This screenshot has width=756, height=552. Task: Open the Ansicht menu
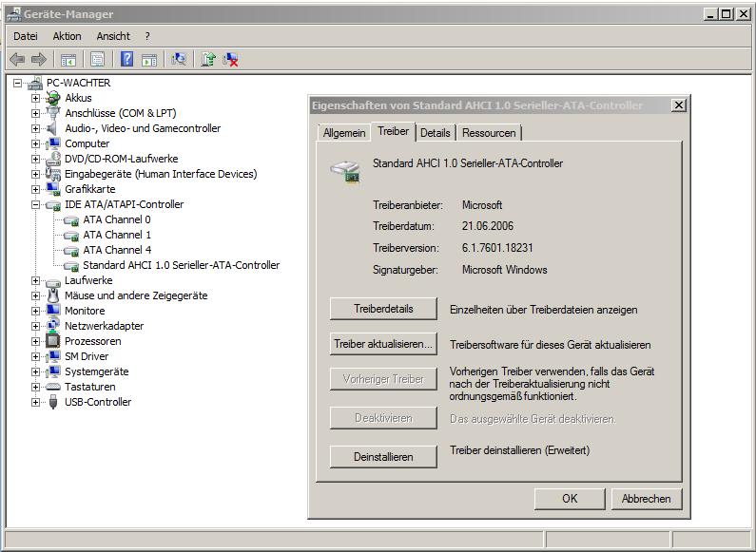(113, 36)
